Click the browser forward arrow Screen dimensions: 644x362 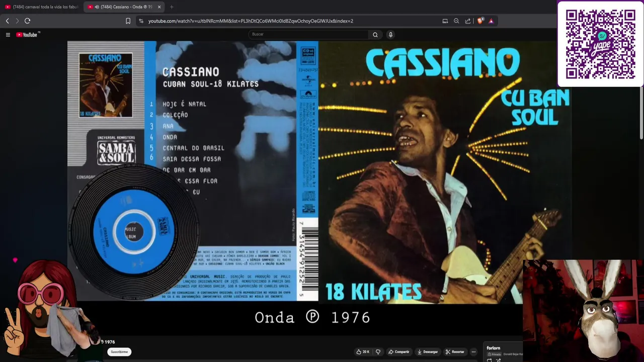click(x=17, y=21)
